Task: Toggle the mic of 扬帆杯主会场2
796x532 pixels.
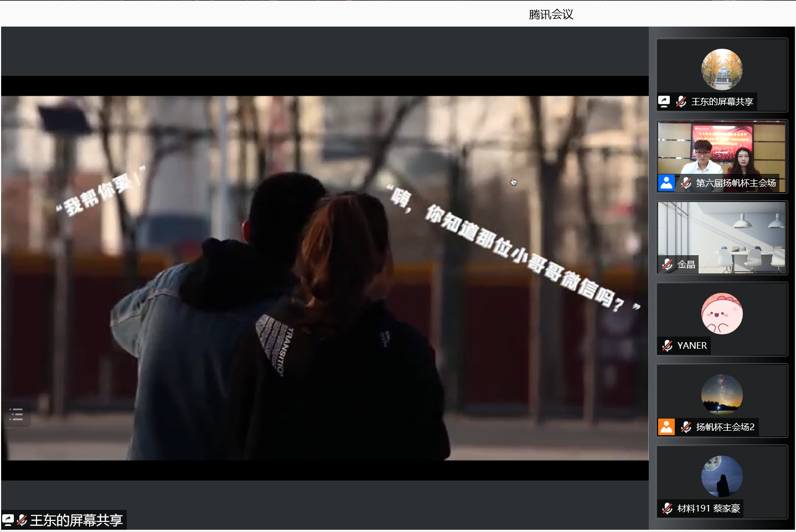Action: point(685,427)
